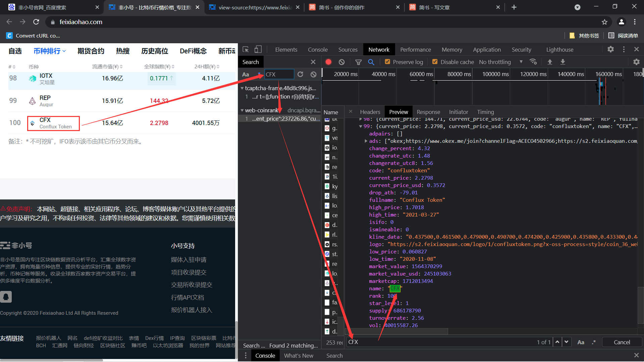Clear search results icon
Viewport: 644px width, 362px height.
313,74
